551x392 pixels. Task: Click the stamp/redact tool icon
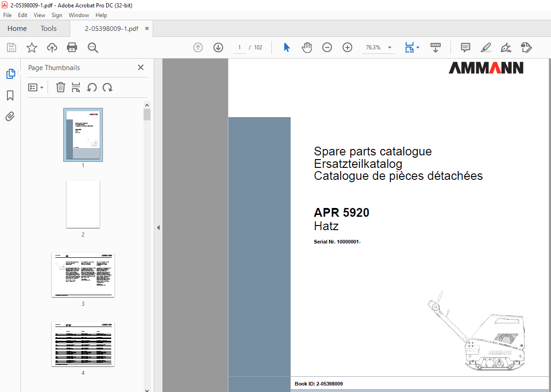click(527, 48)
